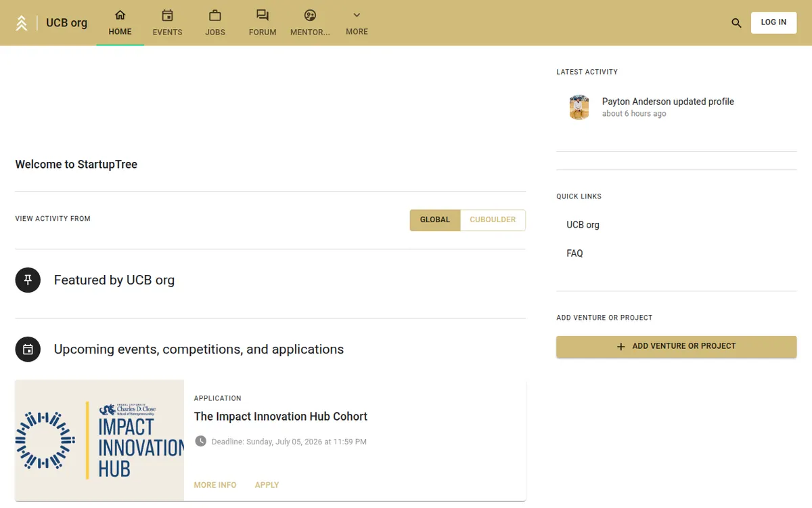812x508 pixels.
Task: Click the about 6 hours ago timestamp
Action: click(x=634, y=114)
